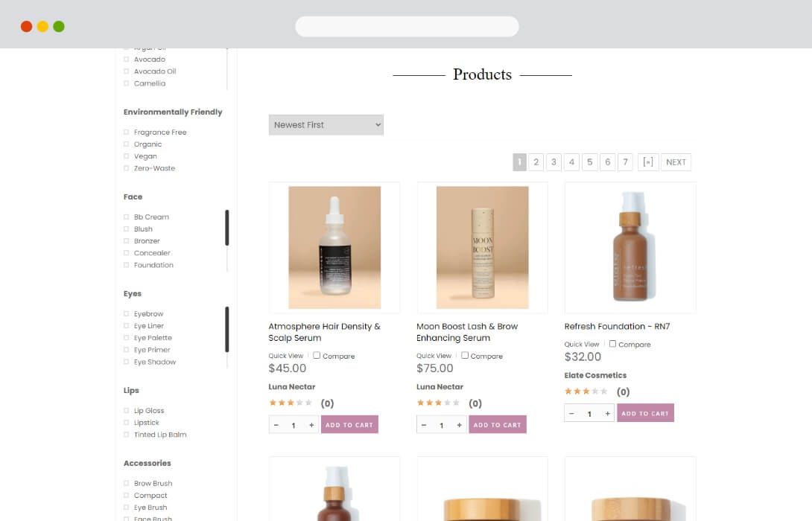
Task: Check the Foundation filter
Action: (x=127, y=265)
